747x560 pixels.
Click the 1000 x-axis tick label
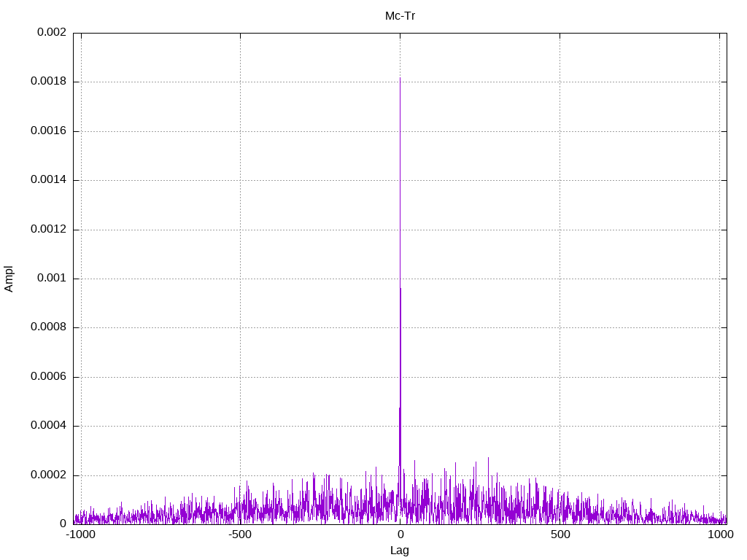(720, 534)
